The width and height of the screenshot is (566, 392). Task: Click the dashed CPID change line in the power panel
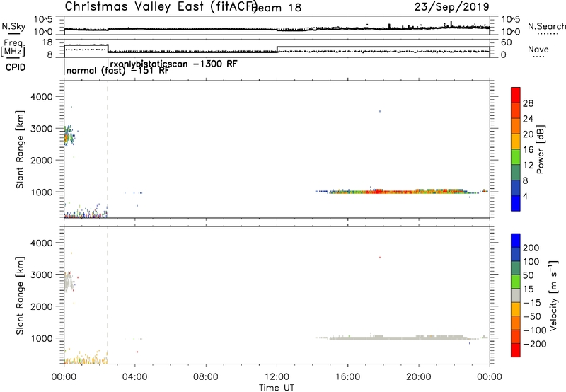[x=108, y=149]
